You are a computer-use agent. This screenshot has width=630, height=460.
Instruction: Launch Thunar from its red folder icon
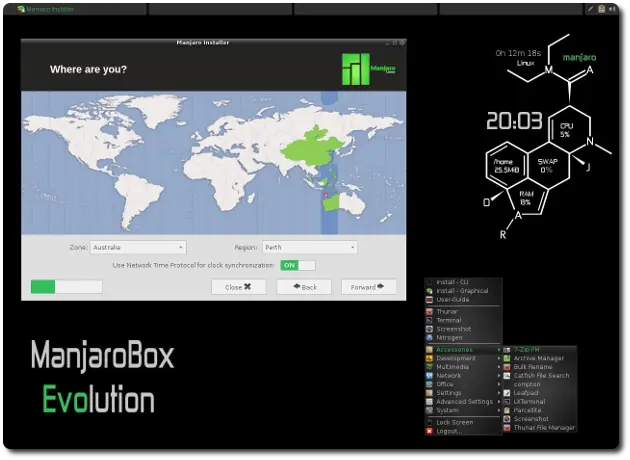click(x=430, y=312)
